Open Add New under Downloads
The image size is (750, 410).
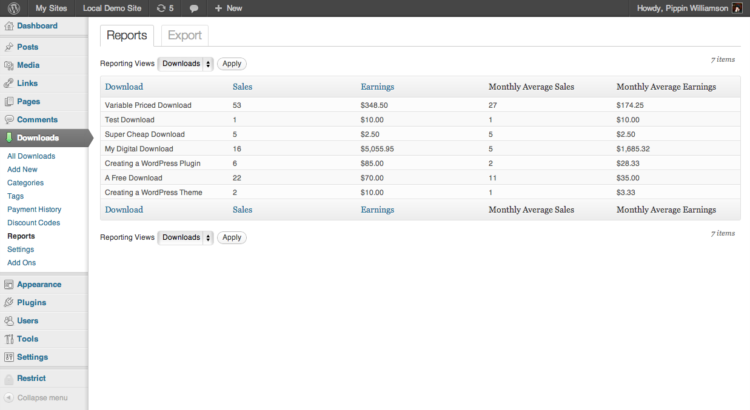tap(22, 169)
